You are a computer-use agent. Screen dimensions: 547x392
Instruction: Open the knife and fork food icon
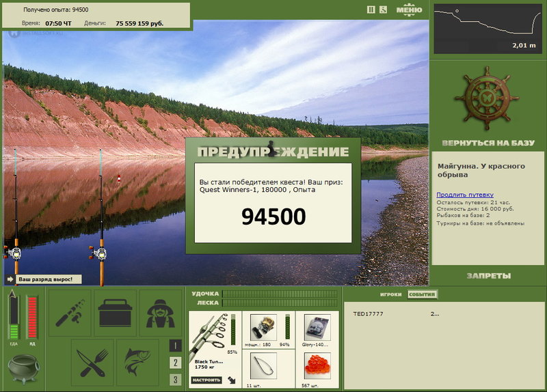click(x=92, y=363)
